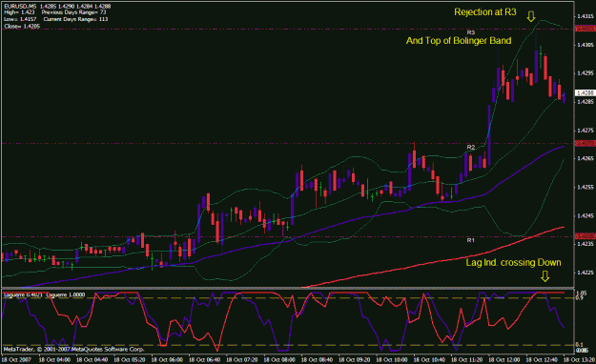This screenshot has height=364, width=596.
Task: Click the '18 Oct 06:00' time axis label
Action: tap(167, 359)
